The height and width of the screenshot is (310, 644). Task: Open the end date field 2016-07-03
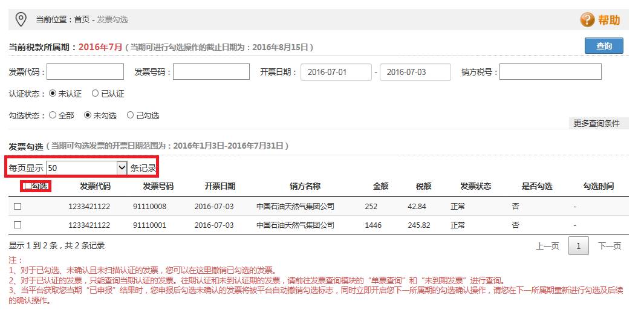coord(415,73)
